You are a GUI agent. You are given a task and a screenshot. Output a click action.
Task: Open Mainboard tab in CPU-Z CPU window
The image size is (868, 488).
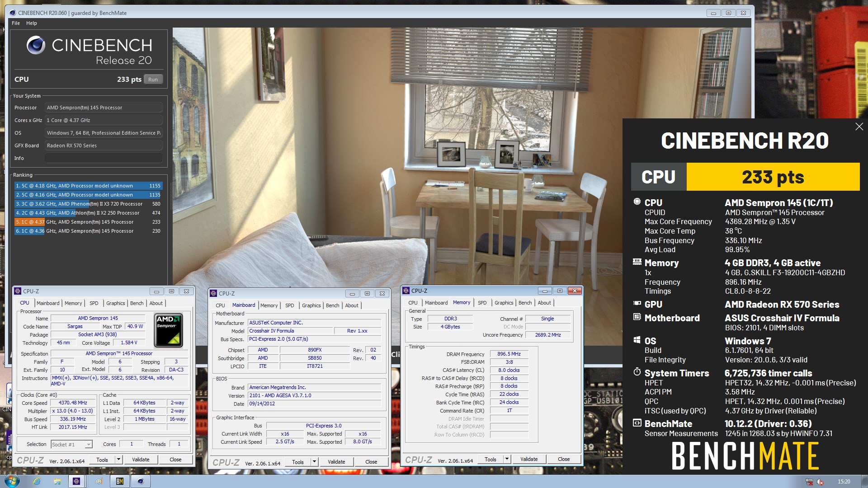pyautogui.click(x=48, y=303)
